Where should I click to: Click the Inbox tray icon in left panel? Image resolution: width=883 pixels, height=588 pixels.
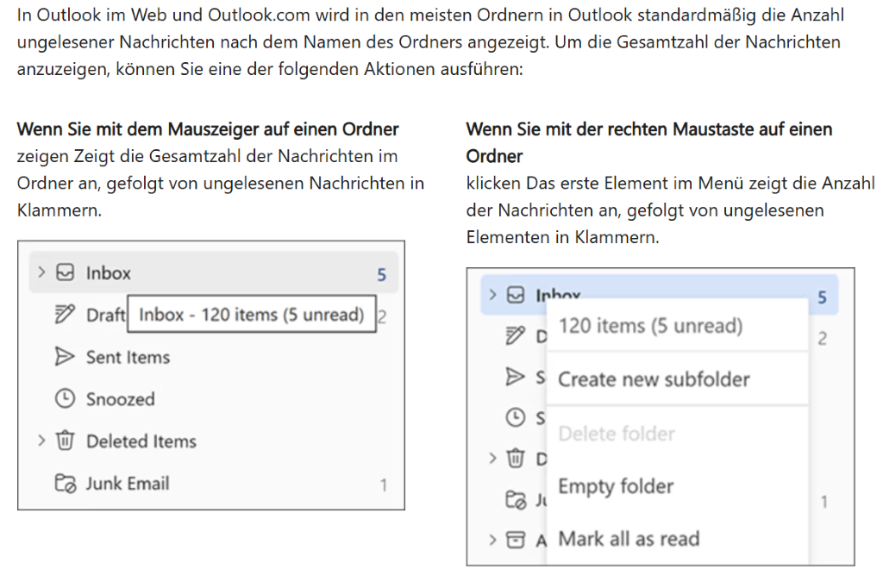65,273
